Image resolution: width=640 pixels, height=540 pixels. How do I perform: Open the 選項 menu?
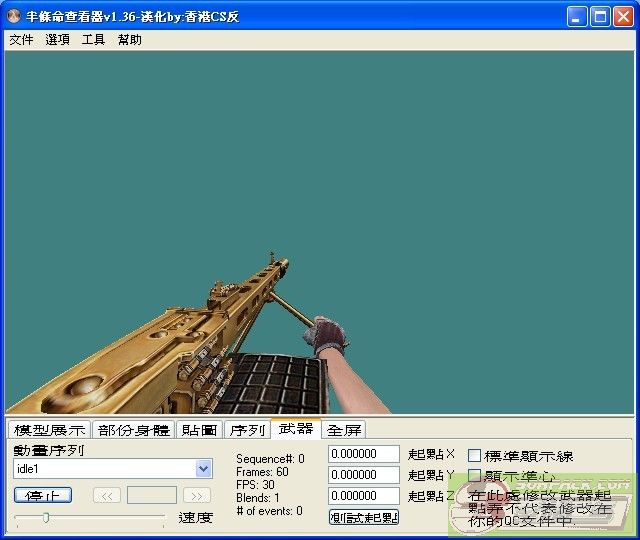[x=58, y=40]
